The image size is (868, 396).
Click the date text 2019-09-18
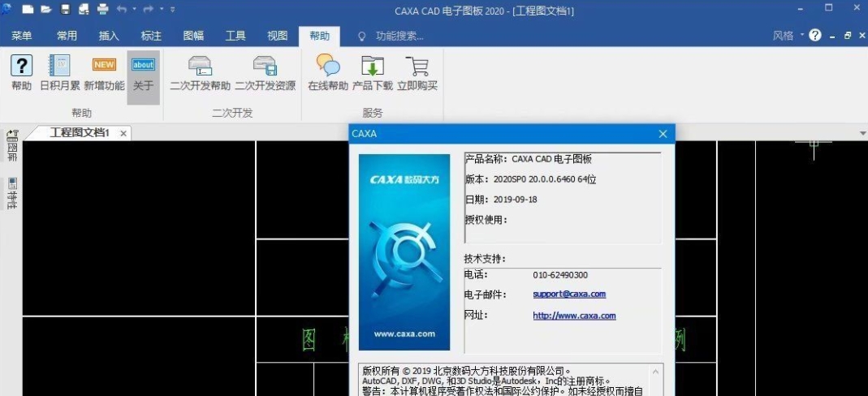[x=514, y=200]
